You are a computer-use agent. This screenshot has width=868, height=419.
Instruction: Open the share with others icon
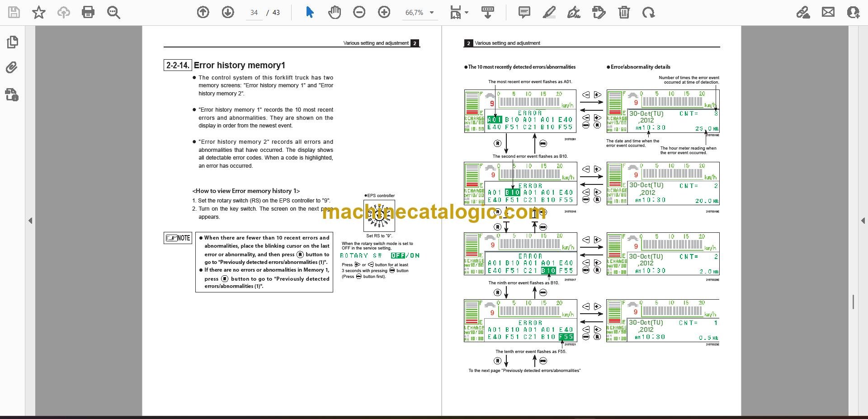point(853,12)
